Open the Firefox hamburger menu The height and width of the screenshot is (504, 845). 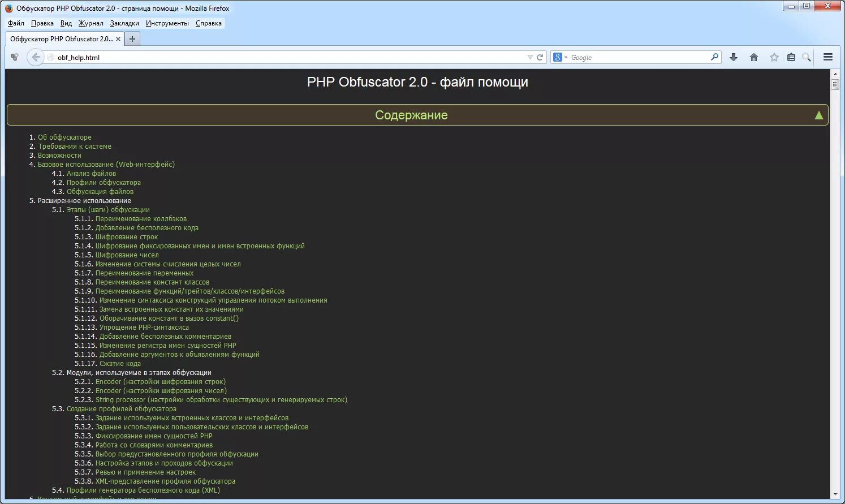(828, 57)
